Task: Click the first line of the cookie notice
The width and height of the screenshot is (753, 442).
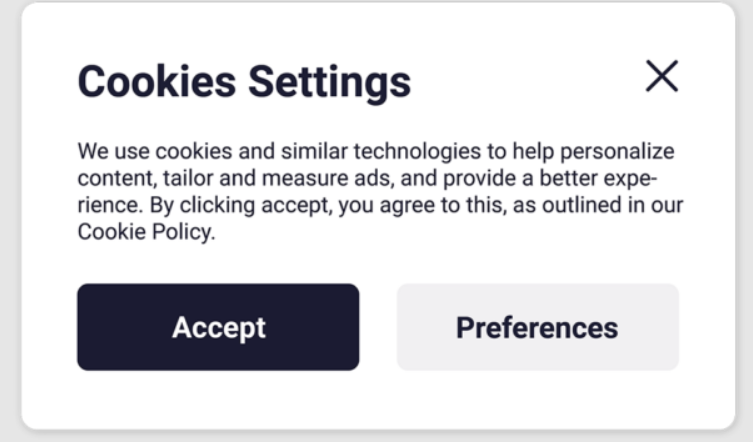Action: pyautogui.click(x=376, y=152)
